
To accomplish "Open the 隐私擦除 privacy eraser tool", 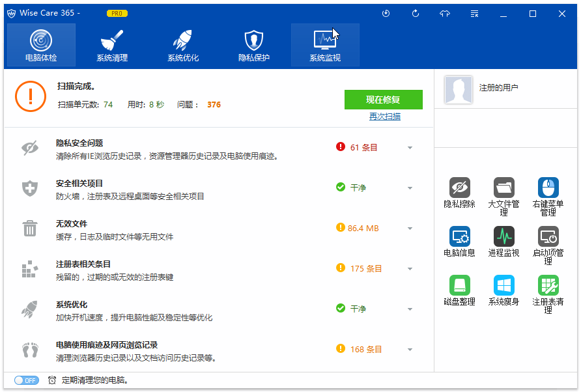I will [x=459, y=188].
